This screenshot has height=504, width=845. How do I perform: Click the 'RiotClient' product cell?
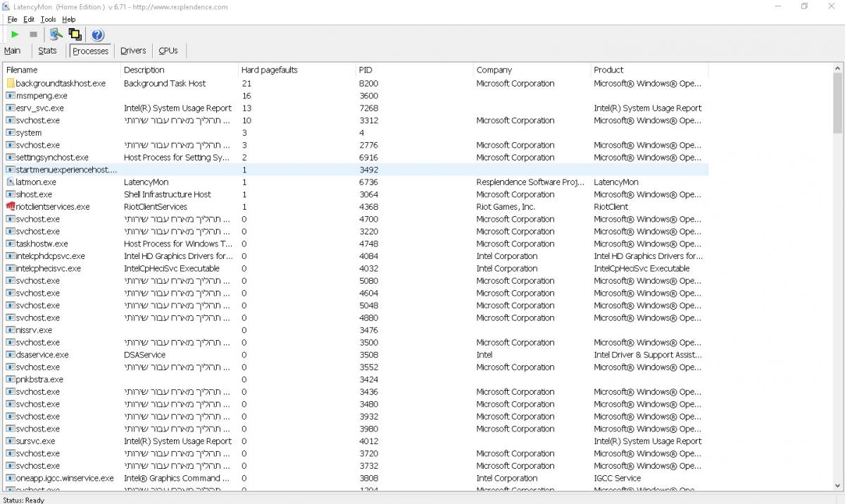(x=611, y=206)
